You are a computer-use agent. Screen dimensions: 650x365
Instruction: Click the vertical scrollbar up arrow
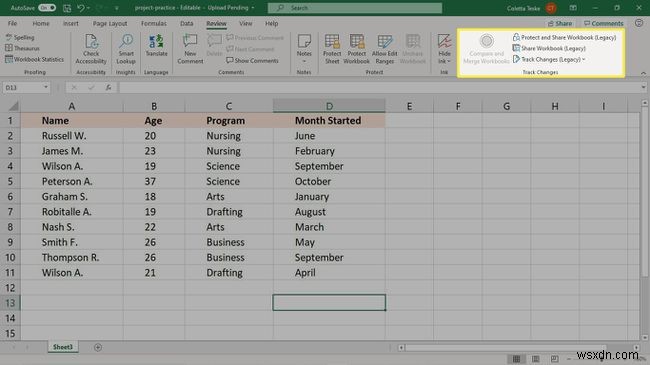coord(645,102)
